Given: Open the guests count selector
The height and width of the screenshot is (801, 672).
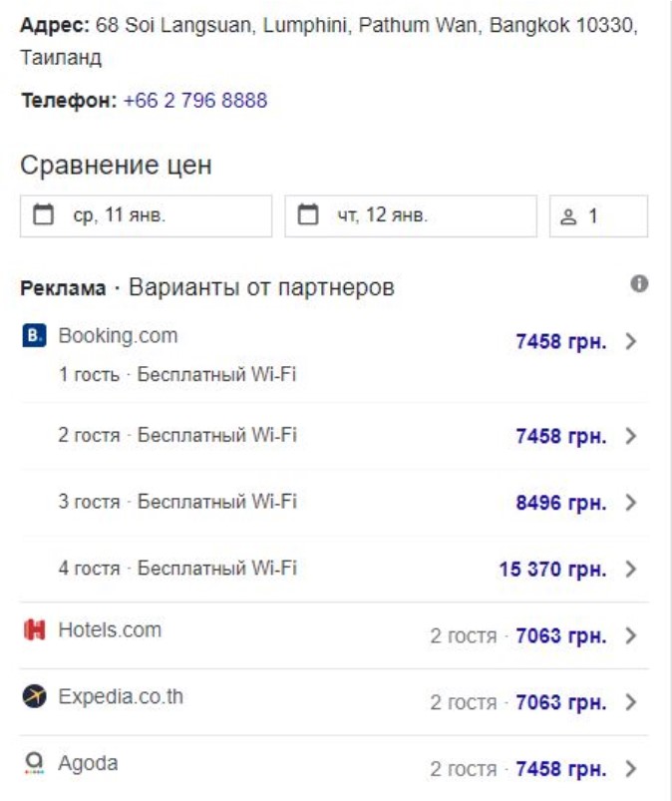Looking at the screenshot, I should coord(598,216).
